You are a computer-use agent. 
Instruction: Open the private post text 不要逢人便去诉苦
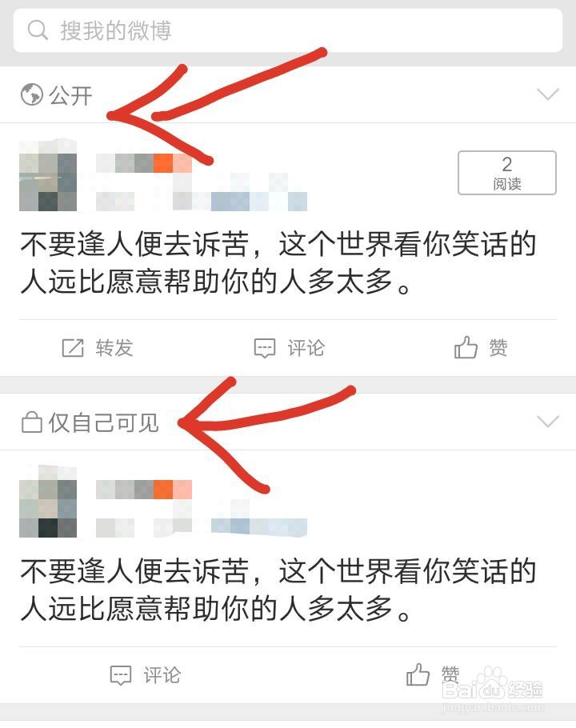pos(134,571)
